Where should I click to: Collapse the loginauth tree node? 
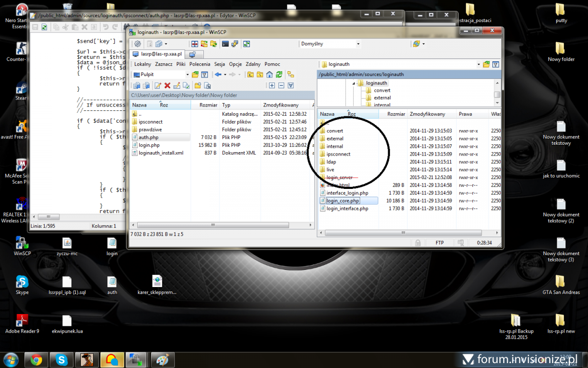coord(354,83)
